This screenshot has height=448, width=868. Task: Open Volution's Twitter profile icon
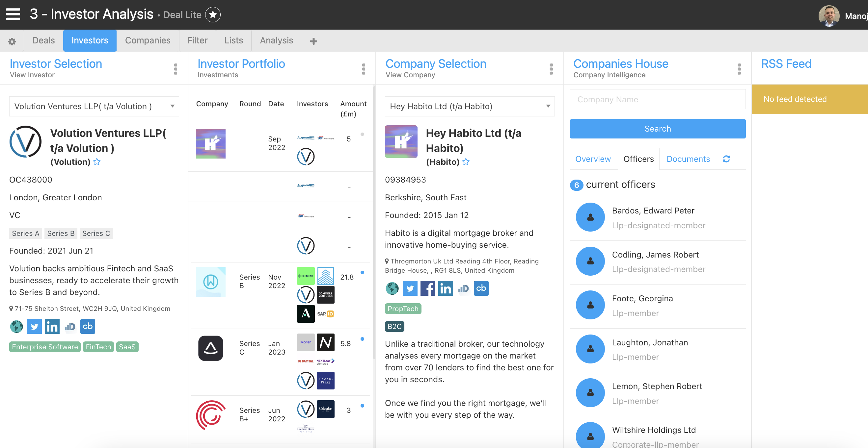[x=34, y=327]
